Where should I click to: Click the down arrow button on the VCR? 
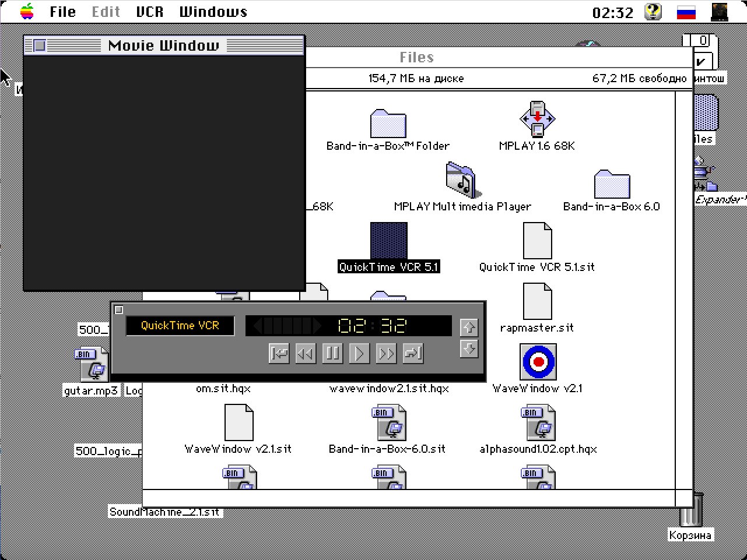point(469,348)
